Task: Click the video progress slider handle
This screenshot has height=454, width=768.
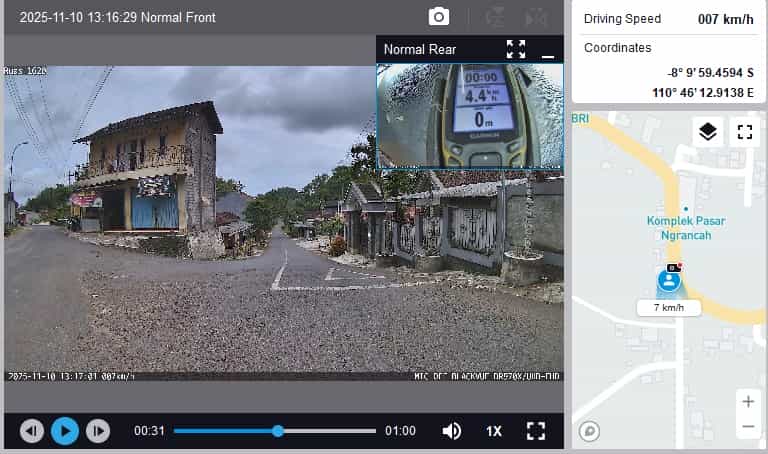Action: 278,431
